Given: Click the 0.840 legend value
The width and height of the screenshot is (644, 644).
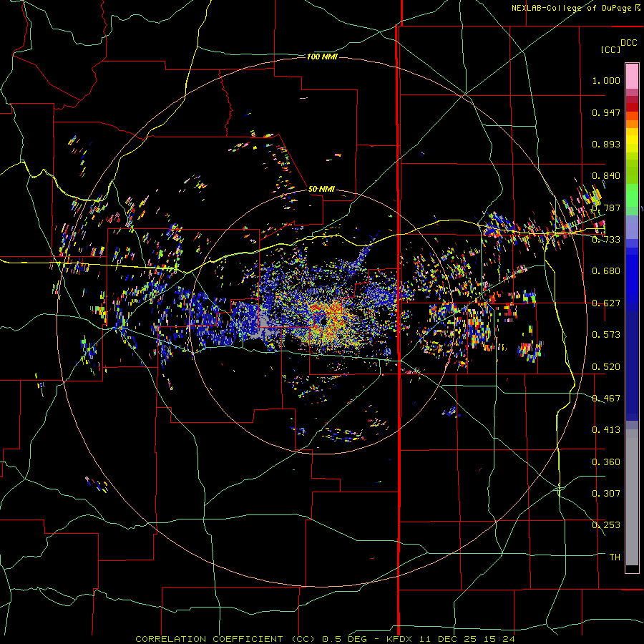Looking at the screenshot, I should pos(606,176).
